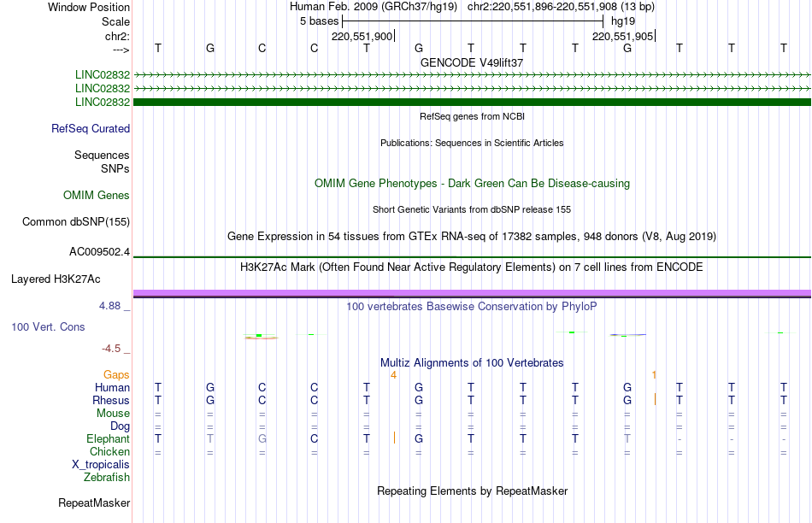Open the GTEx Gene Expression in 54 tissues title
The width and height of the screenshot is (812, 523).
(472, 237)
